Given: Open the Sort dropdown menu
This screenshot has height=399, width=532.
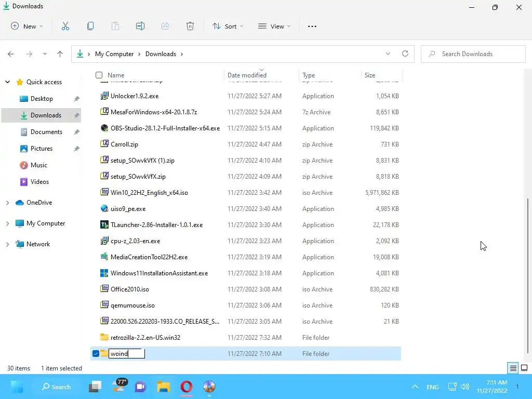Looking at the screenshot, I should tap(228, 26).
